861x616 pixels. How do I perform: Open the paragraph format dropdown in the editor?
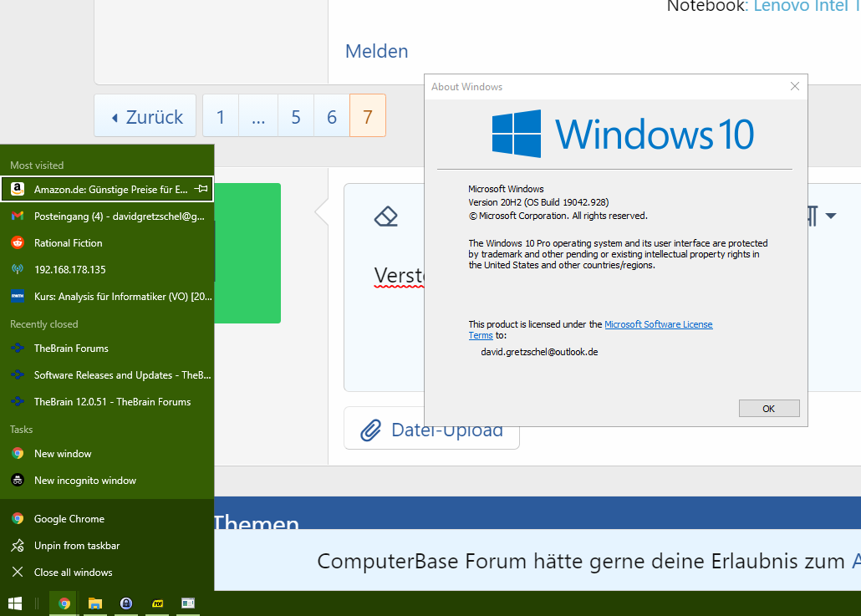click(823, 216)
